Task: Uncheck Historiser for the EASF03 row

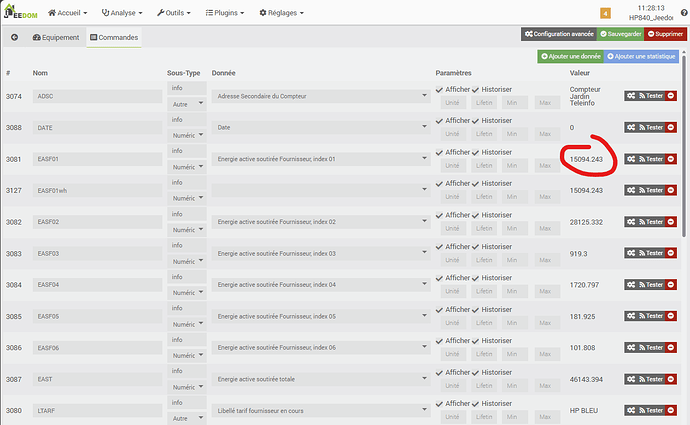Action: [x=476, y=246]
